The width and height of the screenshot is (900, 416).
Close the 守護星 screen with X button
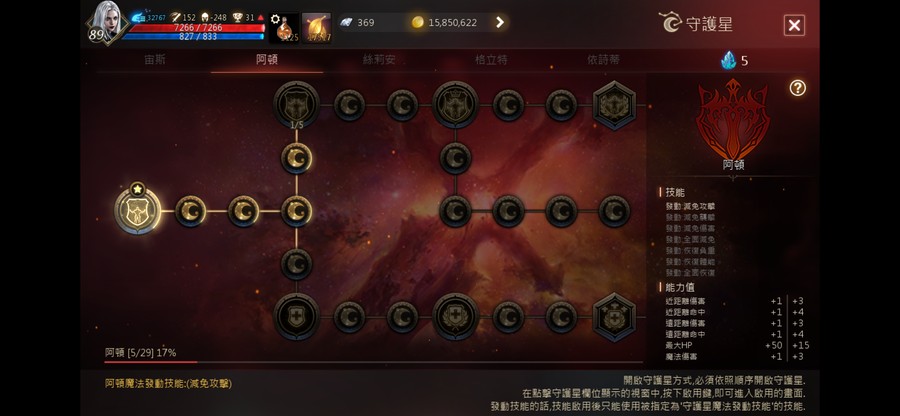pos(794,25)
